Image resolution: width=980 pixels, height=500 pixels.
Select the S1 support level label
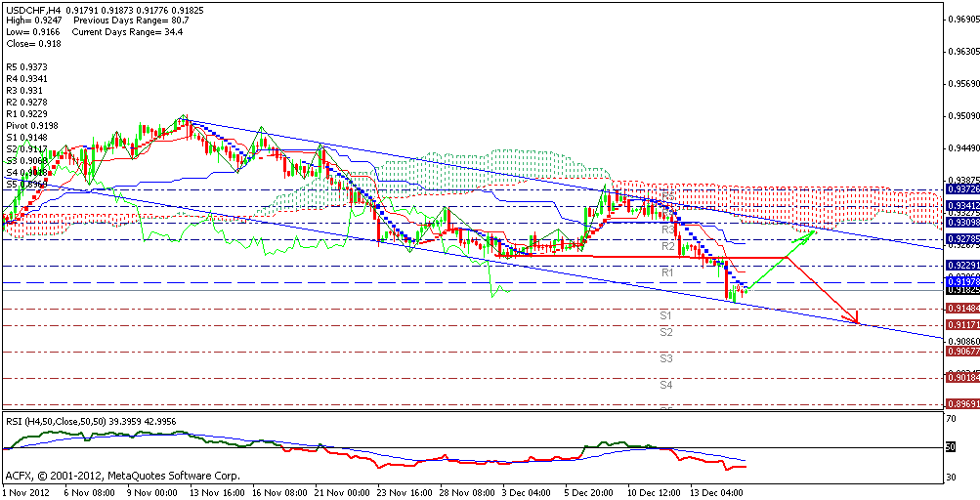tap(665, 316)
